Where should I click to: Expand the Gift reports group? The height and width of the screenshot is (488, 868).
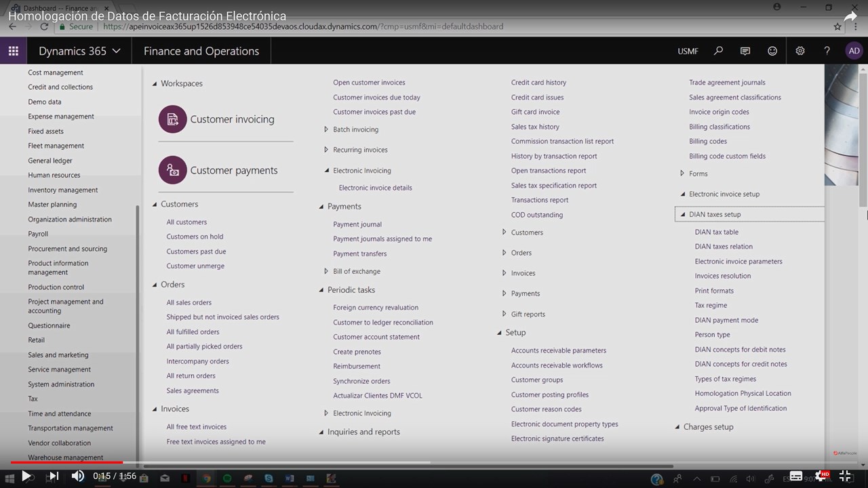click(x=504, y=314)
